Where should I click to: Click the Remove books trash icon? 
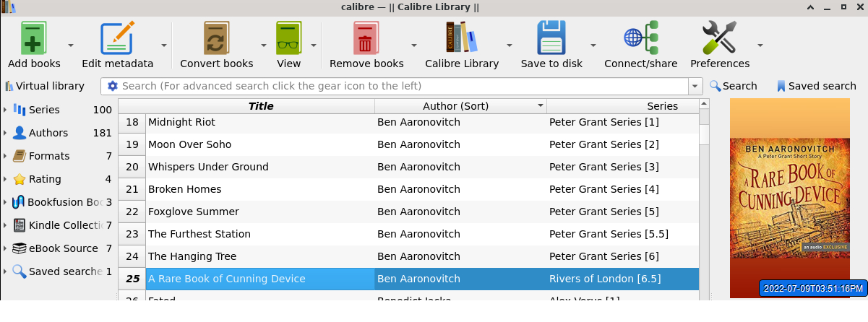[366, 38]
